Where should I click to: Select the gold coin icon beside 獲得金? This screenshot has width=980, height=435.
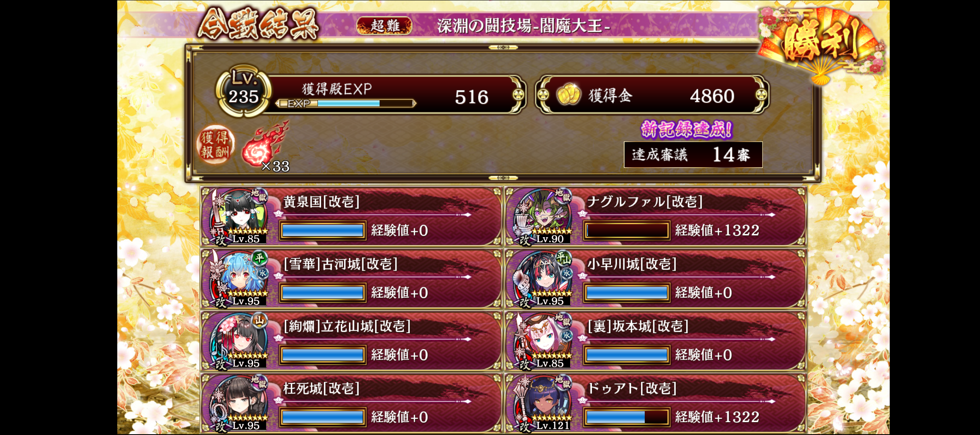click(568, 95)
